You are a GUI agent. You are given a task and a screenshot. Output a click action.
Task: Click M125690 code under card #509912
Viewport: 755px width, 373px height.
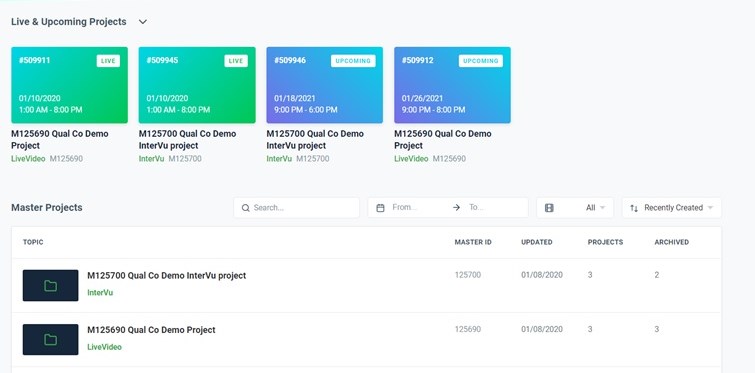[x=449, y=159]
